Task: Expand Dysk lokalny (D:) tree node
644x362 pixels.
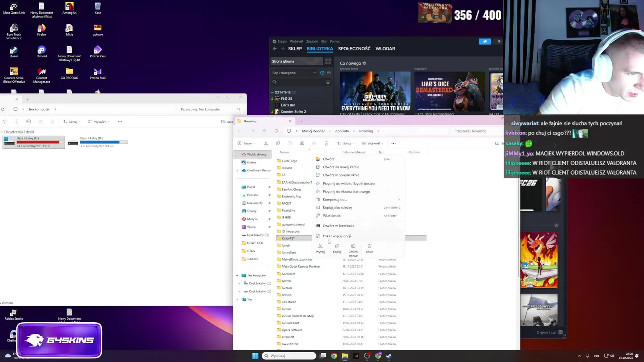Action: click(239, 292)
